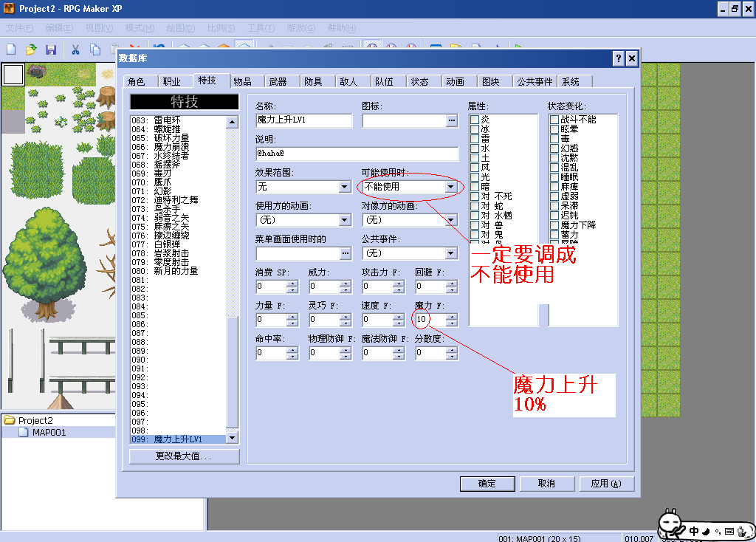The width and height of the screenshot is (756, 542).
Task: Click the Project2 folder icon
Action: click(x=10, y=420)
